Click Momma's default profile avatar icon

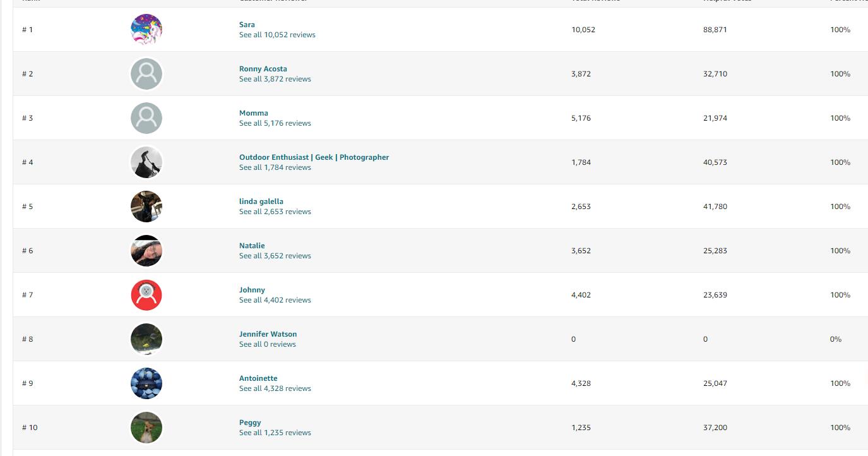tap(146, 118)
